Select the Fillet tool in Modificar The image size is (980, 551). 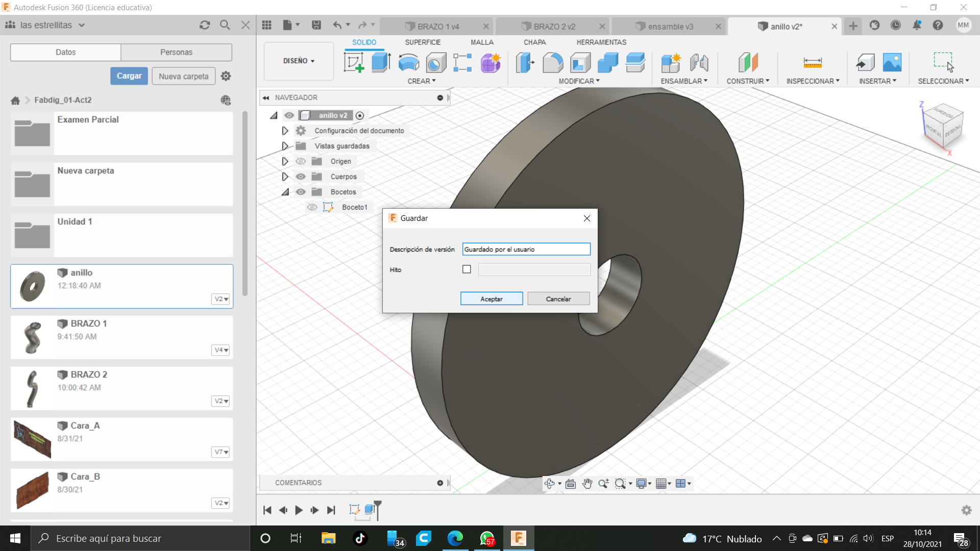click(553, 63)
